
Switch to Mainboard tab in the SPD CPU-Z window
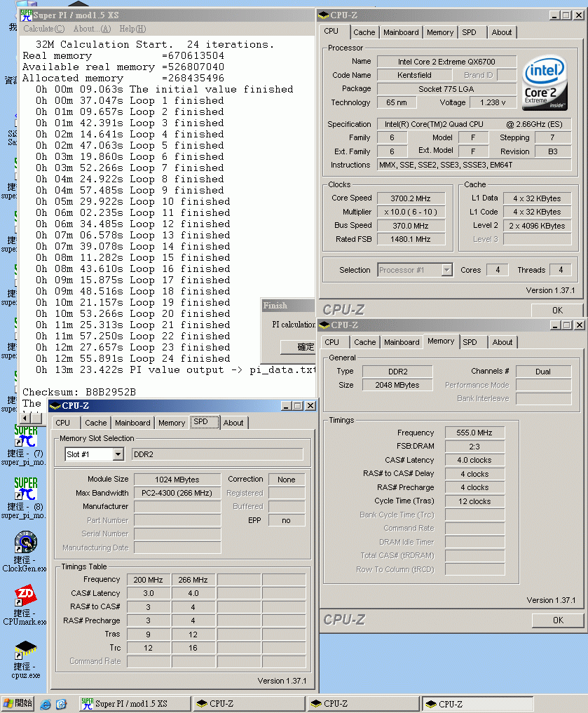tap(132, 423)
